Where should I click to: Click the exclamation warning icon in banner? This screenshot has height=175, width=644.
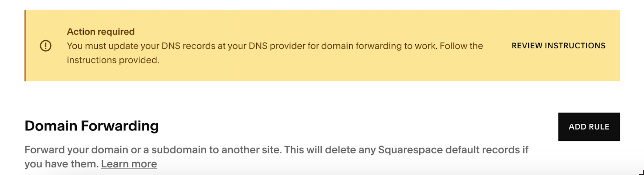coord(45,46)
